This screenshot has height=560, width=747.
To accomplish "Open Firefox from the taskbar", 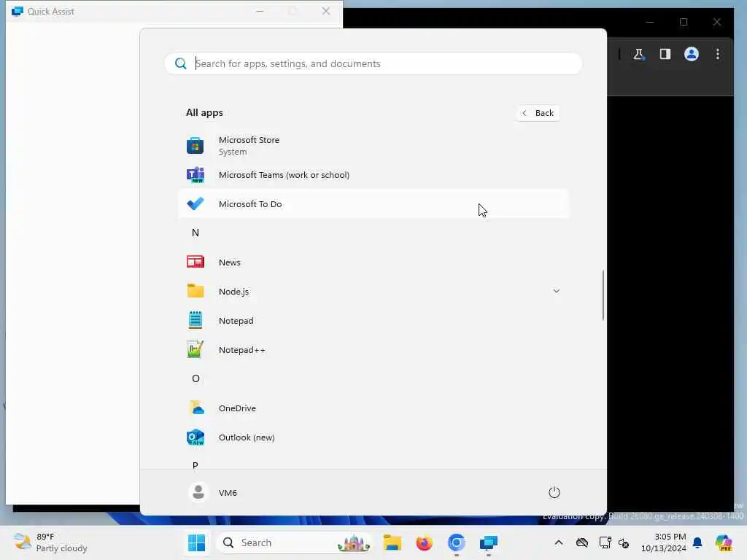I will tap(424, 542).
